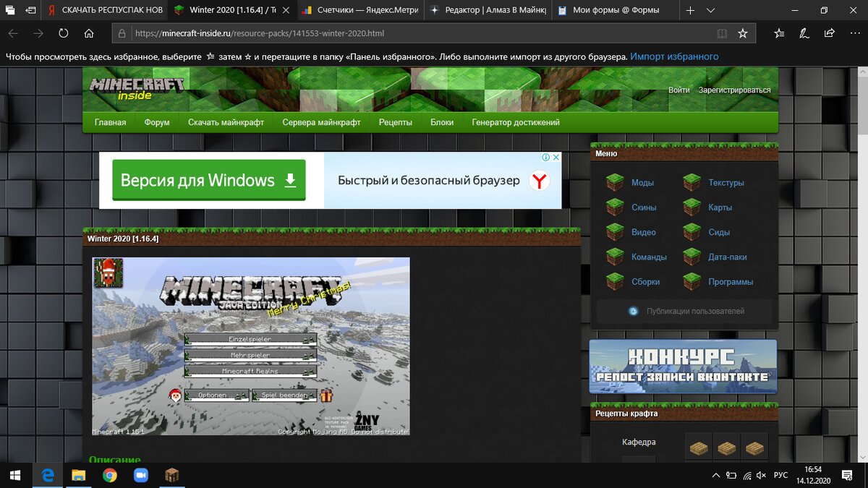
Task: Reload the page with refresh icon
Action: 64,33
